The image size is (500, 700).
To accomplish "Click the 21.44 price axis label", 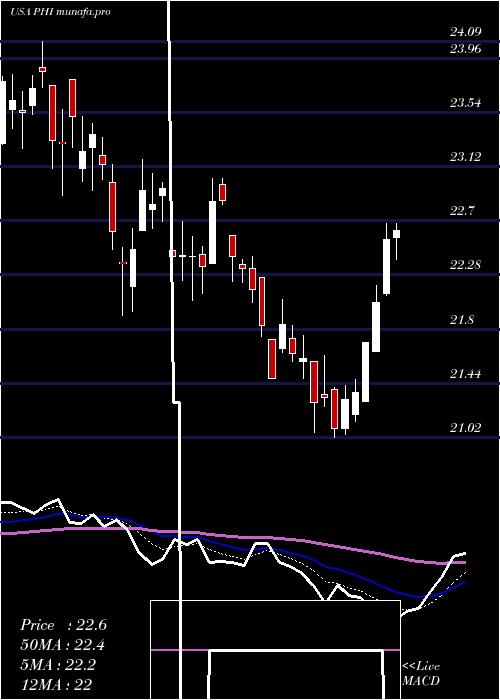I will tap(465, 373).
